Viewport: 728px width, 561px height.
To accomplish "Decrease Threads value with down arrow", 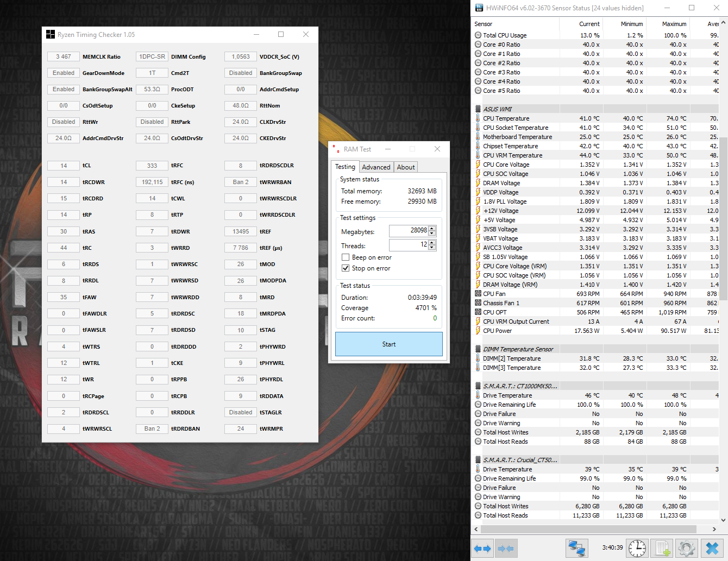I will (432, 248).
